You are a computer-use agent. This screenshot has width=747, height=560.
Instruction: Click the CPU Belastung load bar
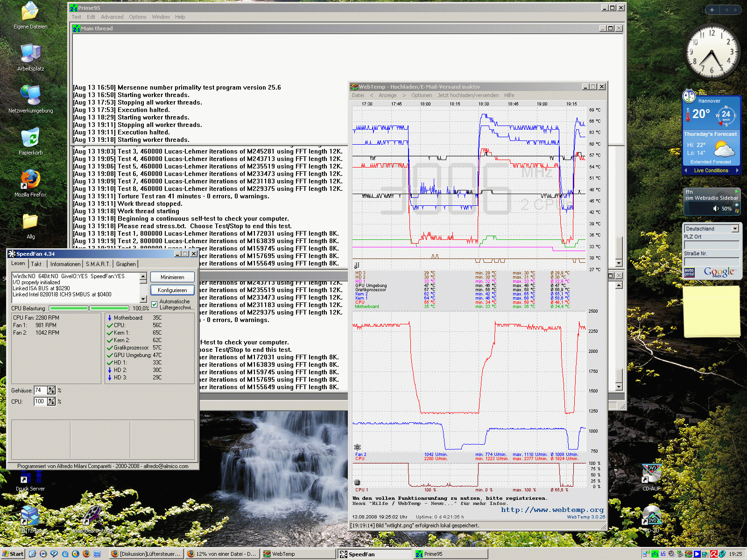click(89, 308)
